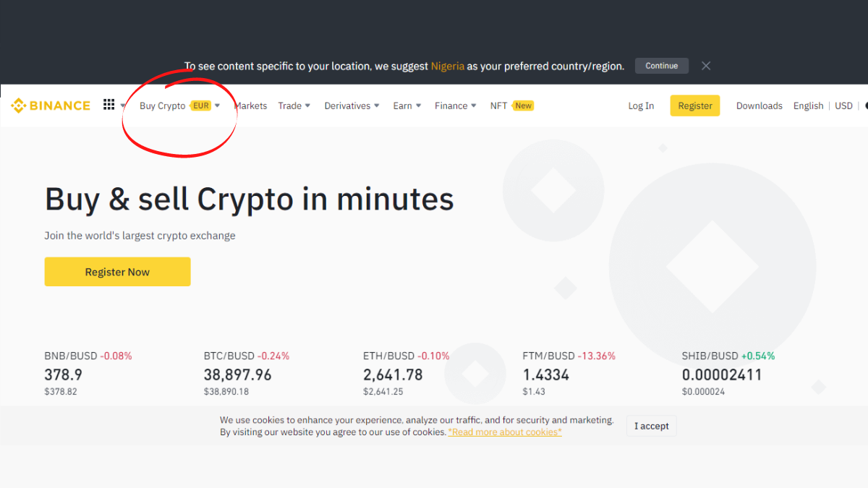
Task: Change USD display currency
Action: [843, 106]
